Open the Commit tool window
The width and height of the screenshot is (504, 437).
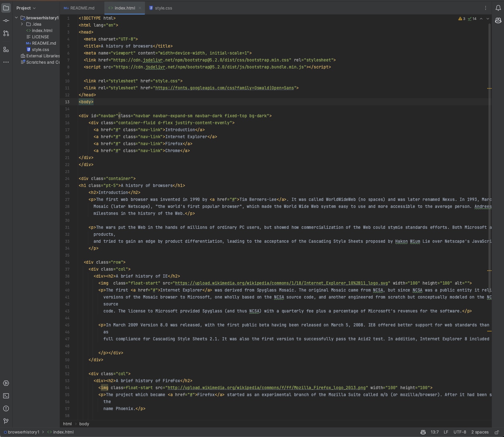pyautogui.click(x=6, y=21)
